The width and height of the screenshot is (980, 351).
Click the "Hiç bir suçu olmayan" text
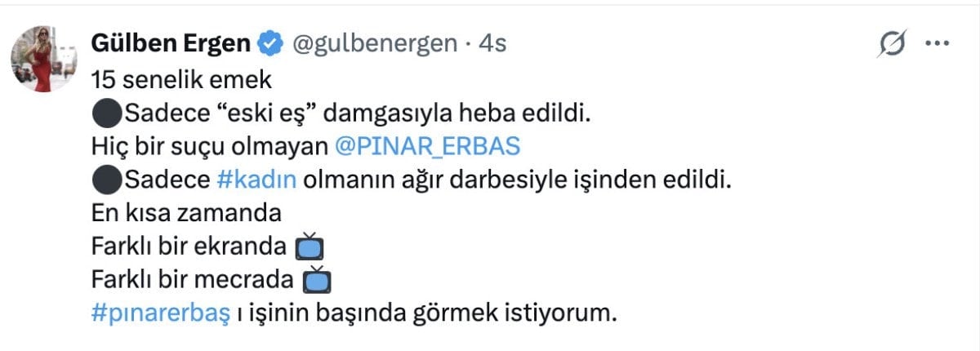[210, 145]
